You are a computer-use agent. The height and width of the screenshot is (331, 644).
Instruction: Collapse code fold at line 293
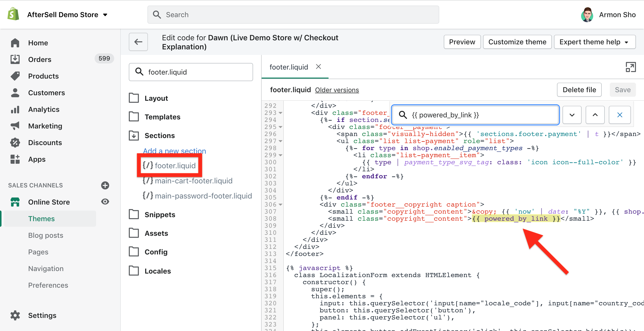(280, 113)
